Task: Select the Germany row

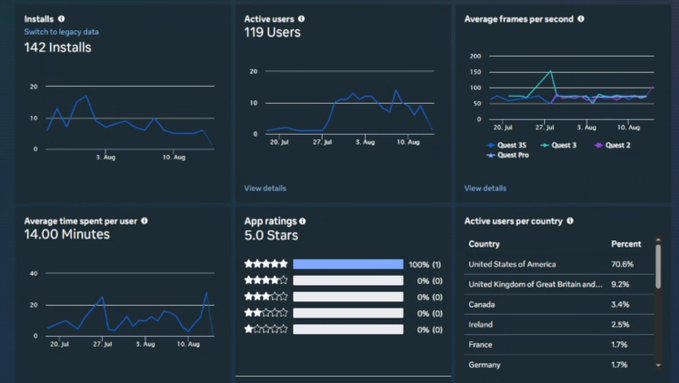Action: [559, 365]
